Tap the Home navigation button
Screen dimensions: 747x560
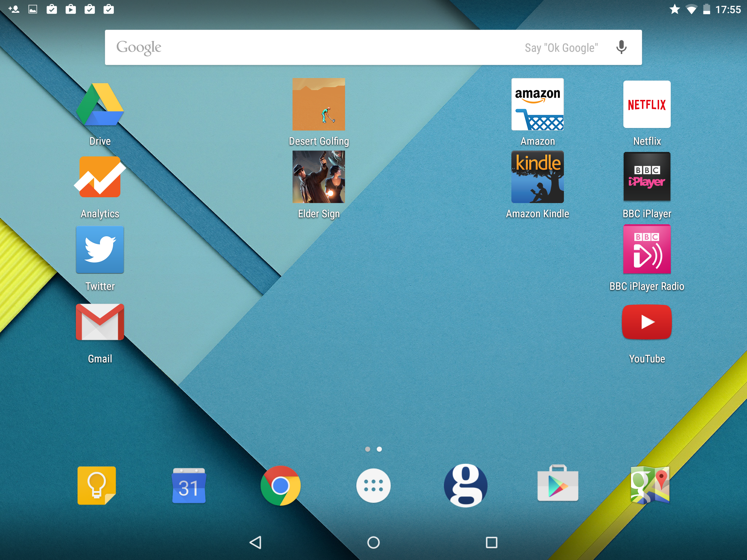point(373,542)
